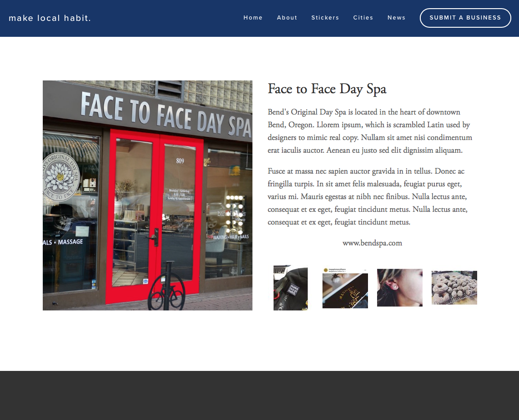Open the Megaphone Coffee post thumbnail
The image size is (519, 420).
345,288
